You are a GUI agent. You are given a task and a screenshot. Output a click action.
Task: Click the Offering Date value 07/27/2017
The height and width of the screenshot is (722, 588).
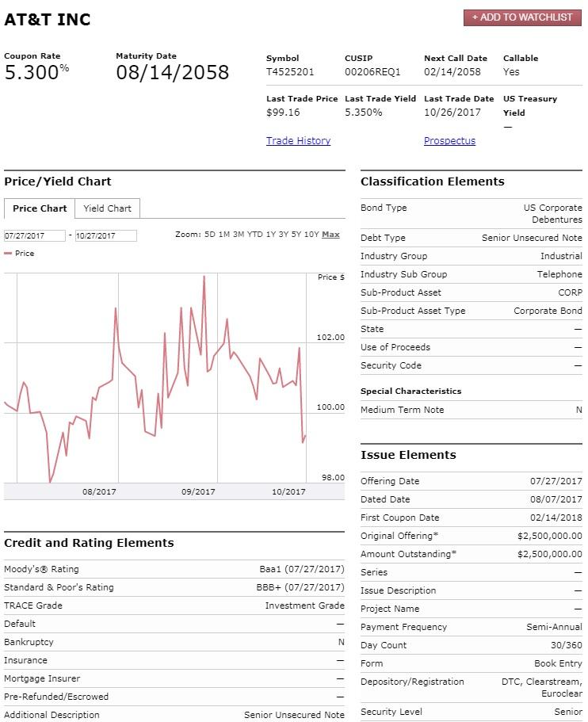[x=556, y=481]
